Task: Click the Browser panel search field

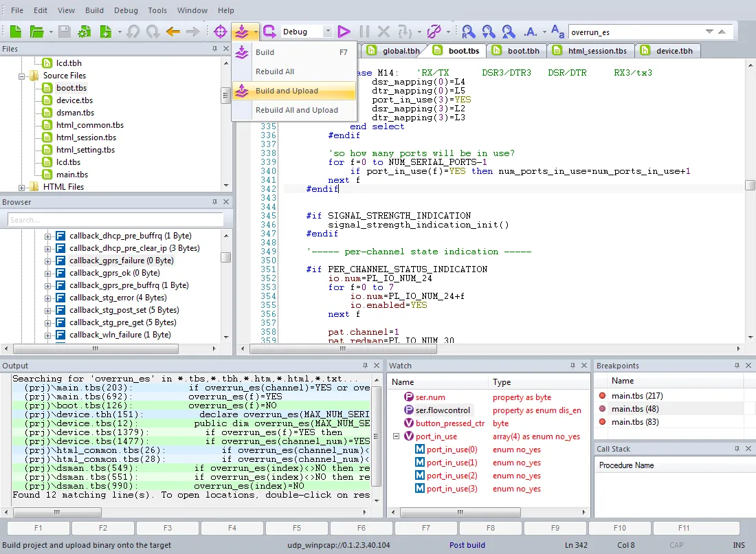Action: (115, 220)
